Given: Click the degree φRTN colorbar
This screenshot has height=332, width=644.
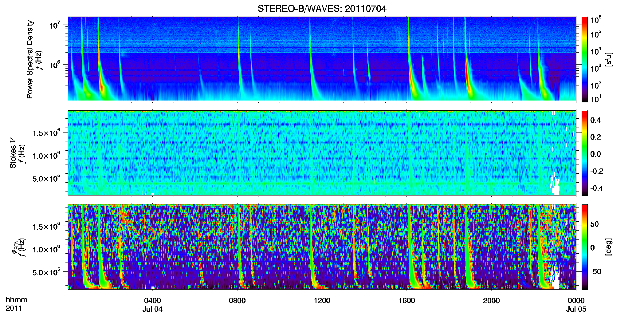Looking at the screenshot, I should [x=585, y=247].
